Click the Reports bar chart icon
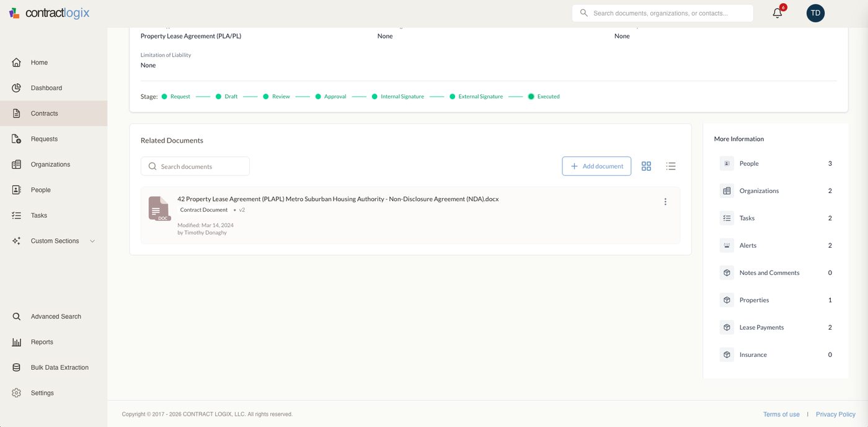The width and height of the screenshot is (868, 427). point(17,342)
